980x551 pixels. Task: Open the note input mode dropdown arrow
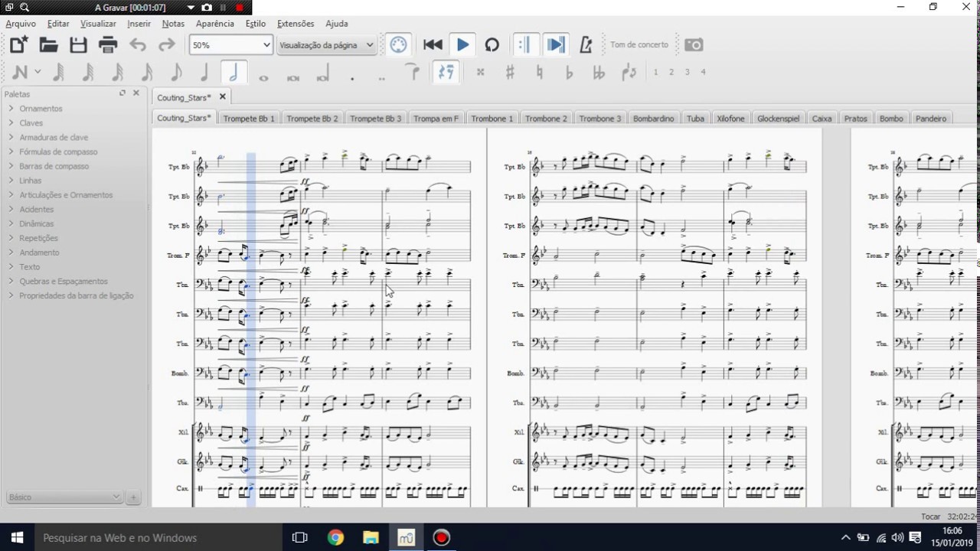[38, 73]
